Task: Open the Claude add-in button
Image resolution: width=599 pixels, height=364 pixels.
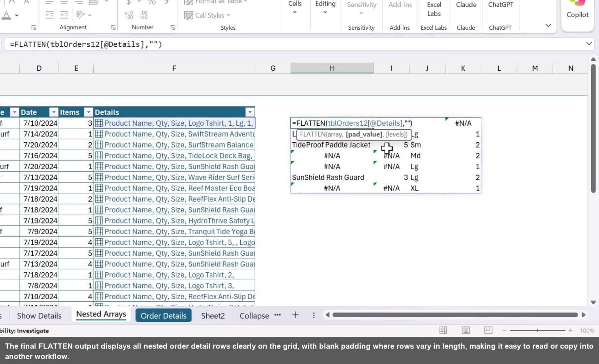Action: tap(466, 5)
